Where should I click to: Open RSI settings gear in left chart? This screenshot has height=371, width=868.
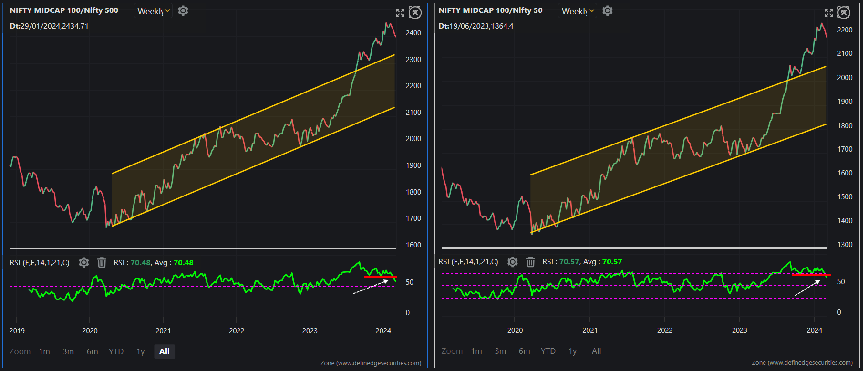84,262
